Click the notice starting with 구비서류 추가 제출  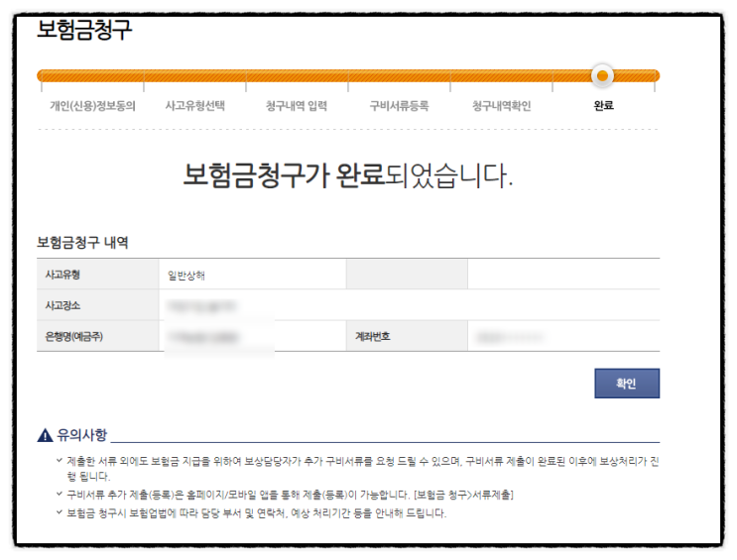pos(290,495)
